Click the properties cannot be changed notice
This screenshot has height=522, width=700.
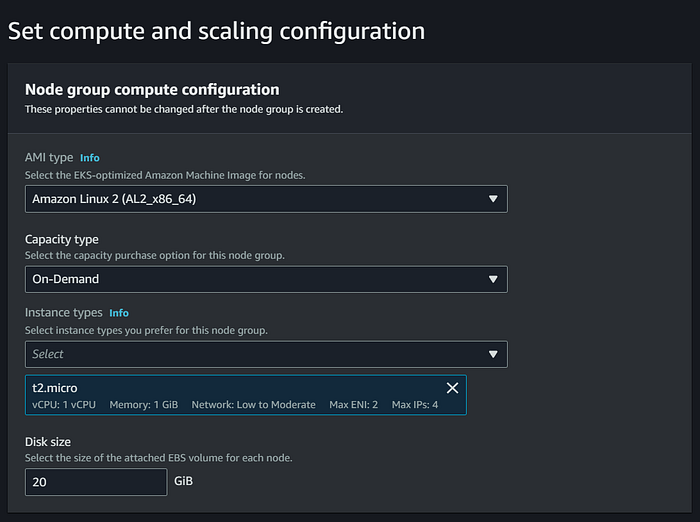point(184,109)
